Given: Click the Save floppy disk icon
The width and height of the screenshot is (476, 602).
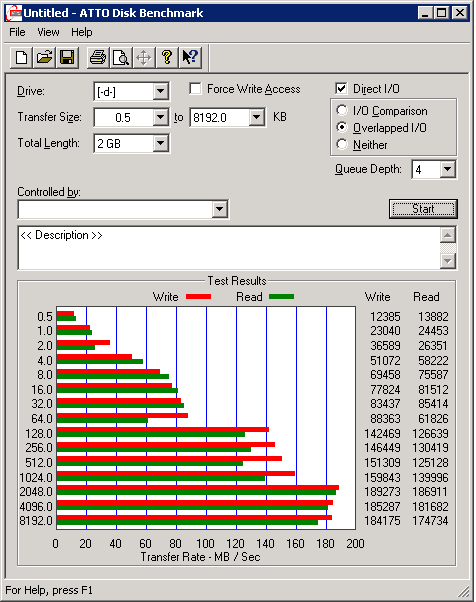Looking at the screenshot, I should click(67, 58).
